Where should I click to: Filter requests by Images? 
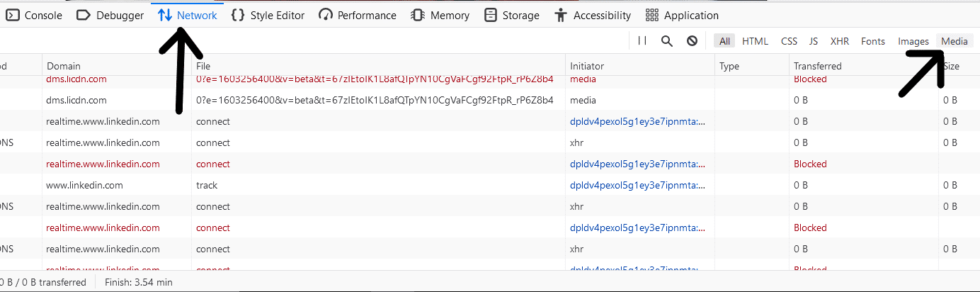click(913, 41)
